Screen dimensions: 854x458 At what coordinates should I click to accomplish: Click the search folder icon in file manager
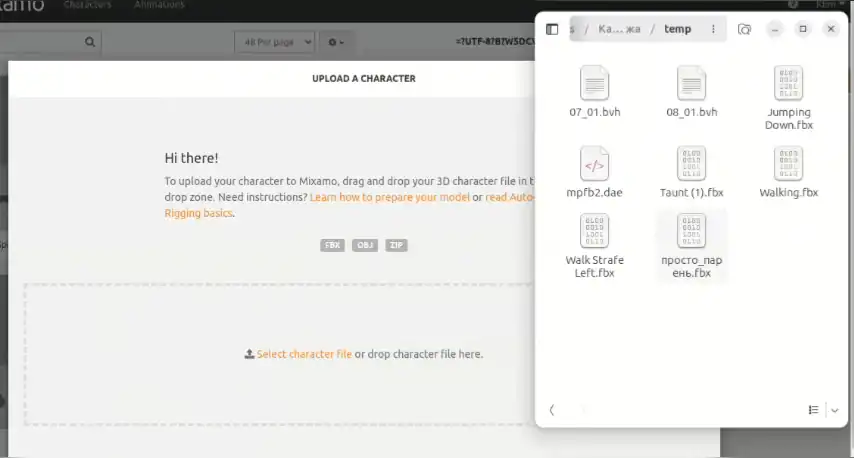pyautogui.click(x=744, y=29)
